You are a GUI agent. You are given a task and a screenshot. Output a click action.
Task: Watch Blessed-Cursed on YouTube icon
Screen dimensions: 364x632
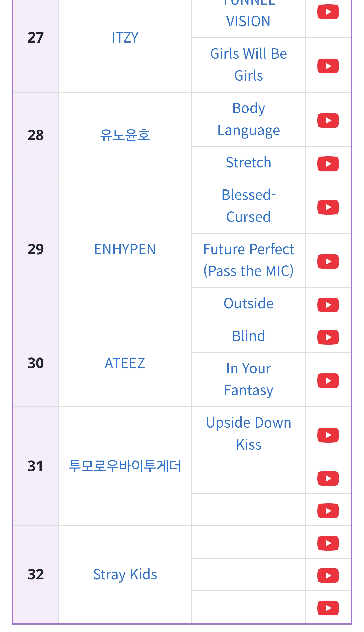pyautogui.click(x=328, y=207)
